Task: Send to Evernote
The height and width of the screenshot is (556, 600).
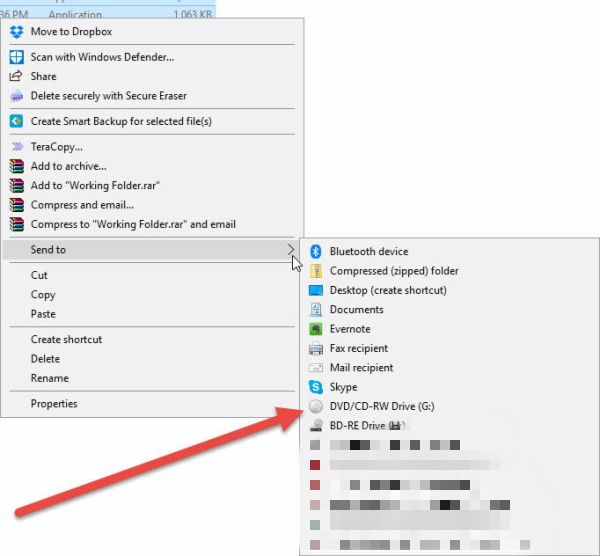Action: [450, 329]
